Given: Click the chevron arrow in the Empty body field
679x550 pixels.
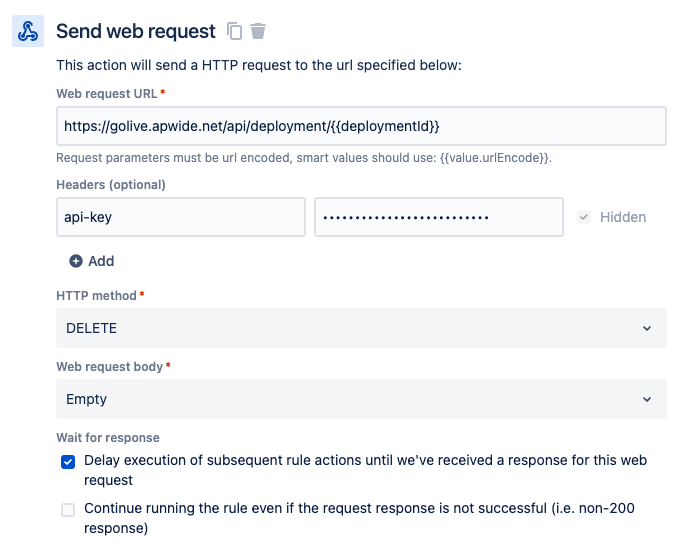Looking at the screenshot, I should point(647,399).
